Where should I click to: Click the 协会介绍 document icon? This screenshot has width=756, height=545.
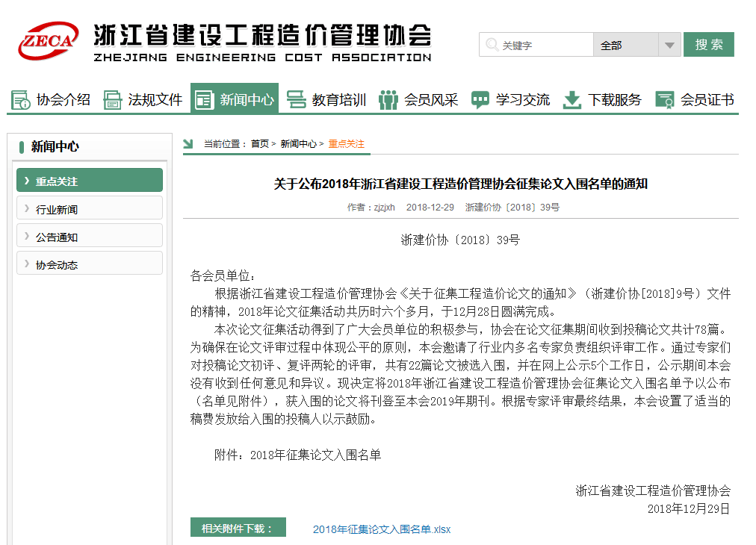[21, 100]
